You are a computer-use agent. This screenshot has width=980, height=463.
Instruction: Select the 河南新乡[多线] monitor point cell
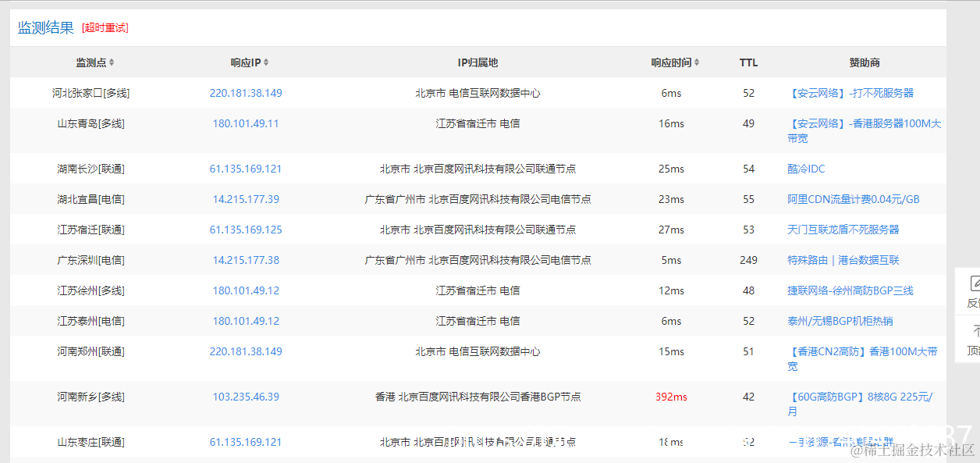(x=91, y=397)
